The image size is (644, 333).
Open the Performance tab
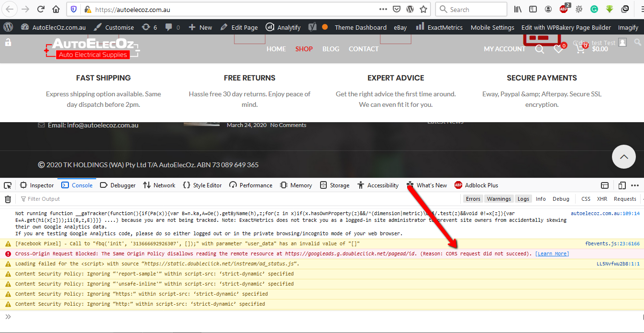click(251, 185)
